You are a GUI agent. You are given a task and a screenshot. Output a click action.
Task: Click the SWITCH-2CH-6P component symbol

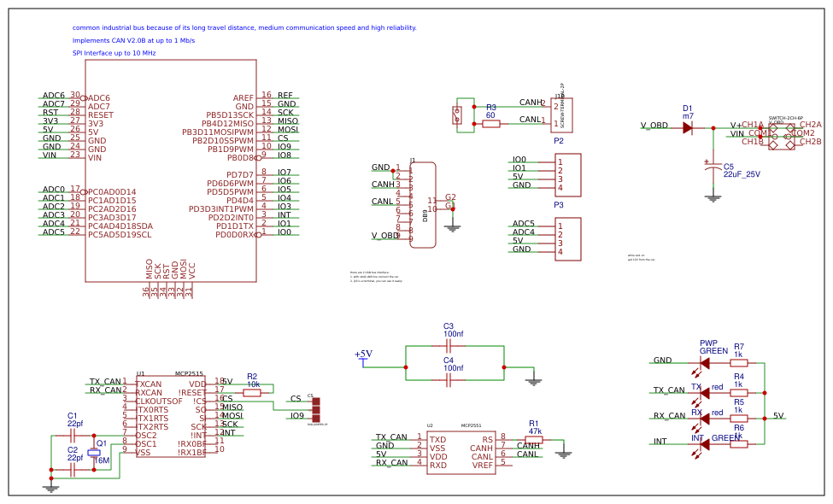tap(780, 135)
